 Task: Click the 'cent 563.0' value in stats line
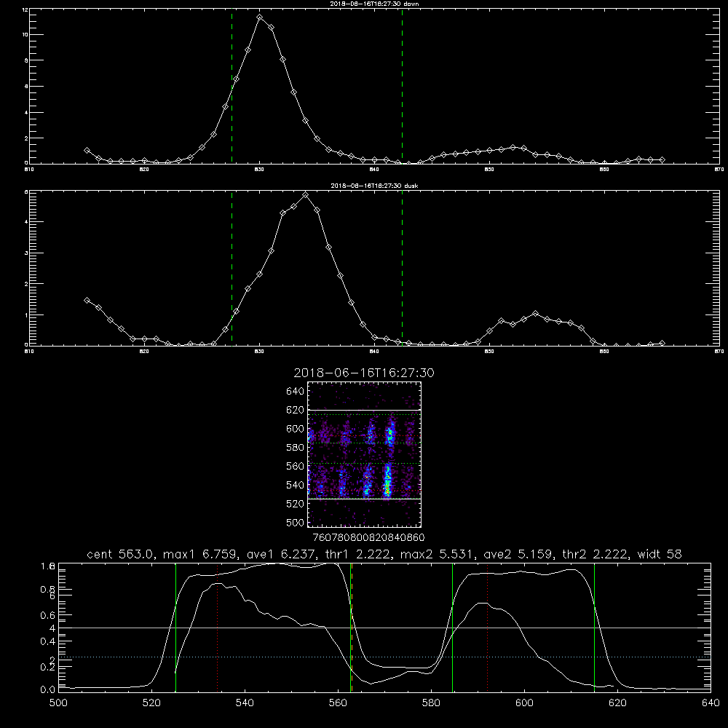pos(122,554)
